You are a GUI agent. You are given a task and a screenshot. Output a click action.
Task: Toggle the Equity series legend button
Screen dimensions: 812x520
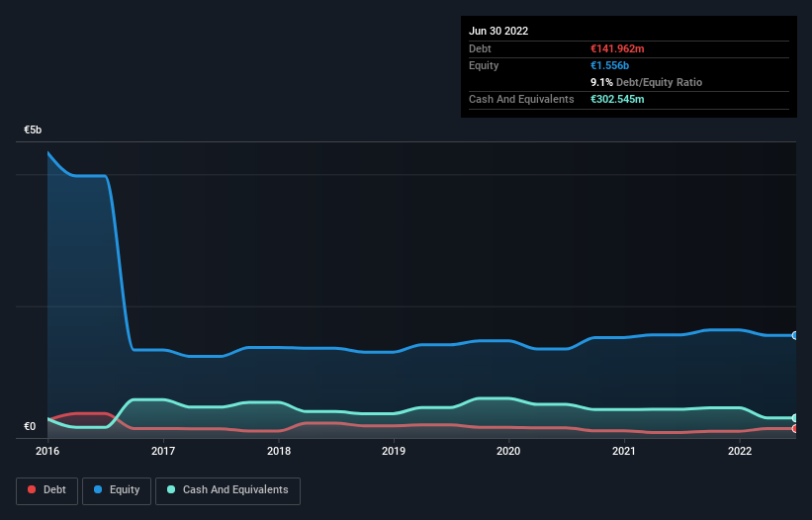click(x=117, y=490)
